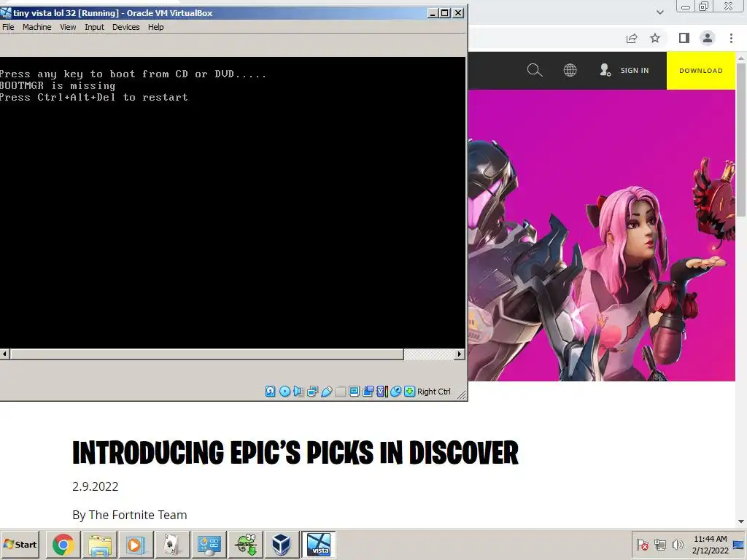Image resolution: width=747 pixels, height=560 pixels.
Task: Open the volume speaker icon in tray
Action: pyautogui.click(x=677, y=544)
